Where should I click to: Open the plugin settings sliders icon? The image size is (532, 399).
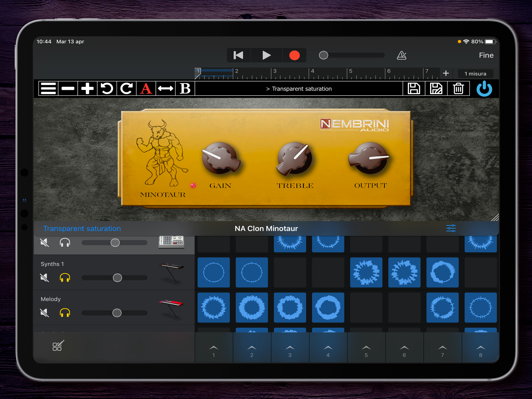[451, 228]
